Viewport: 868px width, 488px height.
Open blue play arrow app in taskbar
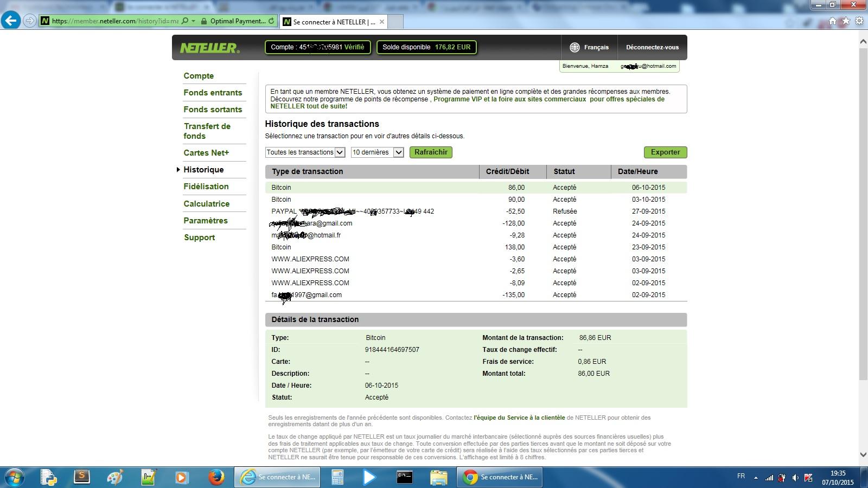point(369,477)
